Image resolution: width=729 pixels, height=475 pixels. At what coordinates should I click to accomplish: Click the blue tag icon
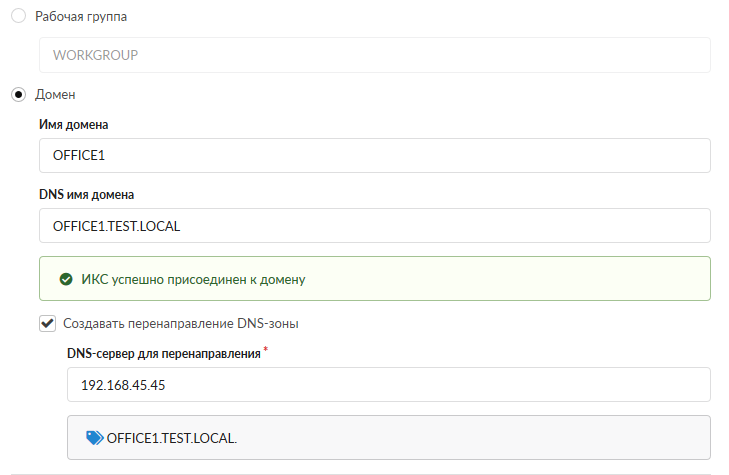[95, 437]
